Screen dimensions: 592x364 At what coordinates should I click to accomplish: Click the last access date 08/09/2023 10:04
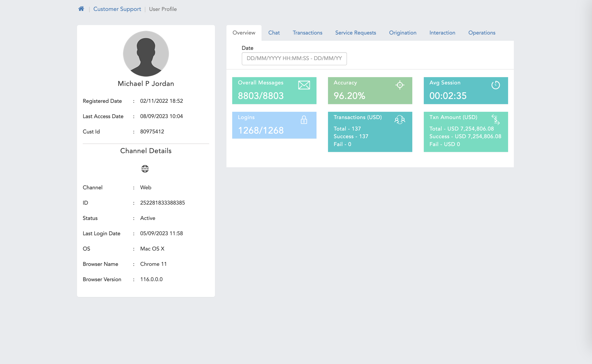(162, 116)
